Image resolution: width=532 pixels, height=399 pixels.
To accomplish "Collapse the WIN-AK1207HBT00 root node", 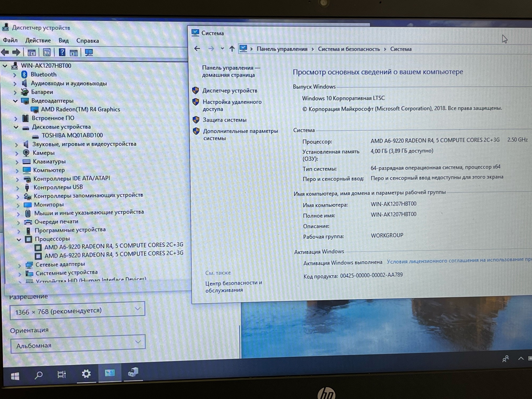I will coord(5,65).
